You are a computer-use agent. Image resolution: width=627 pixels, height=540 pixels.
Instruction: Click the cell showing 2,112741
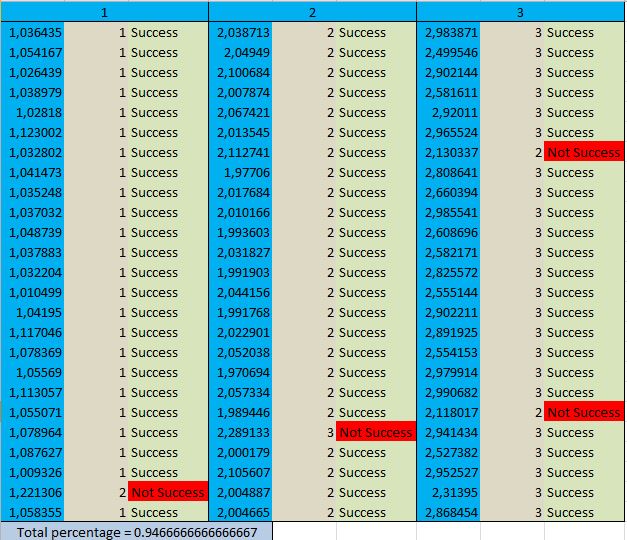(243, 152)
